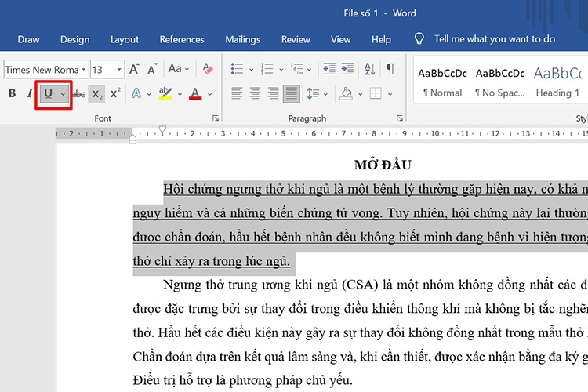This screenshot has width=588, height=392.
Task: Apply yellow text highlight color
Action: (x=165, y=93)
